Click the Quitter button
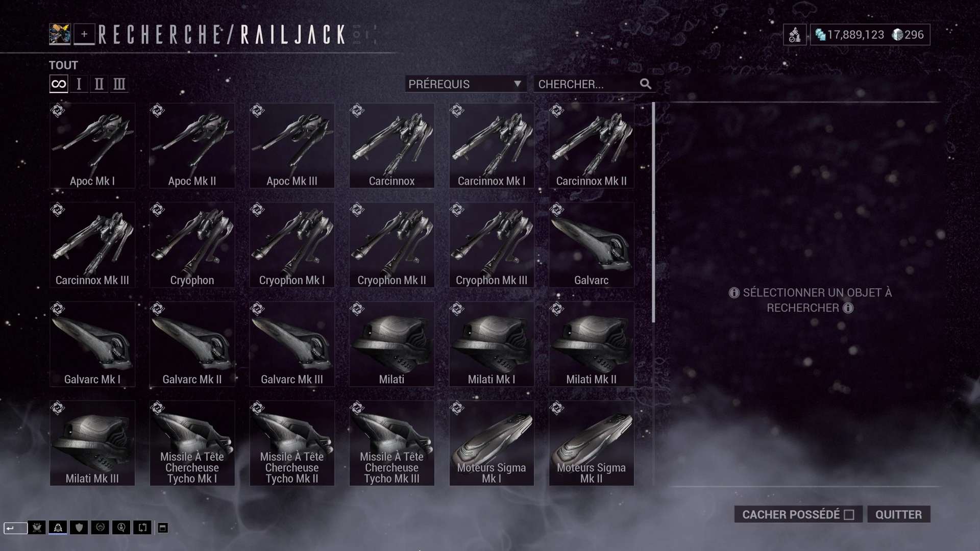 point(898,514)
